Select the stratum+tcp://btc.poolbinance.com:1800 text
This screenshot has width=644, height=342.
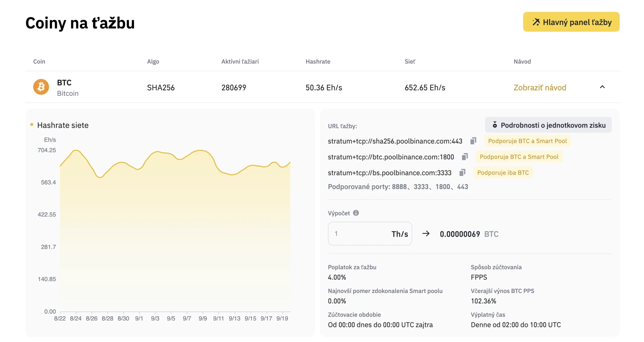(x=391, y=157)
